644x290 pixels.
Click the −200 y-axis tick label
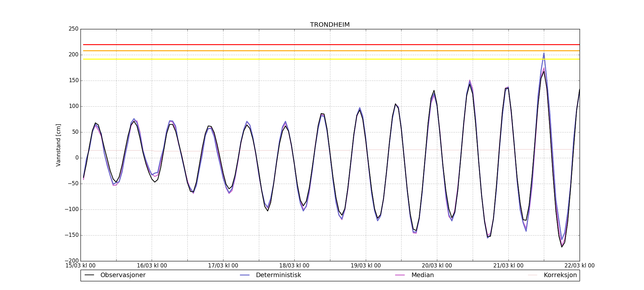click(x=71, y=261)
